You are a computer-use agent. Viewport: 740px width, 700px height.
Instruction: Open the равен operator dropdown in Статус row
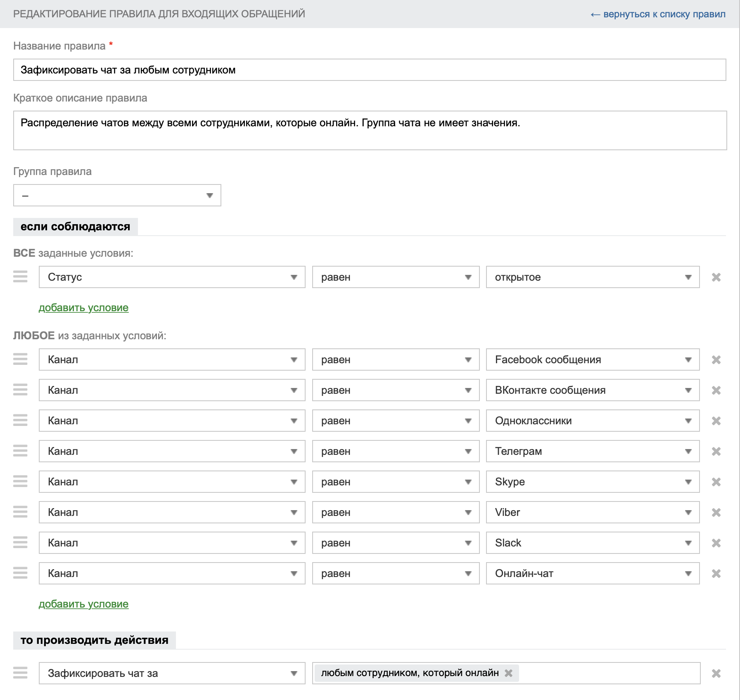click(x=396, y=277)
